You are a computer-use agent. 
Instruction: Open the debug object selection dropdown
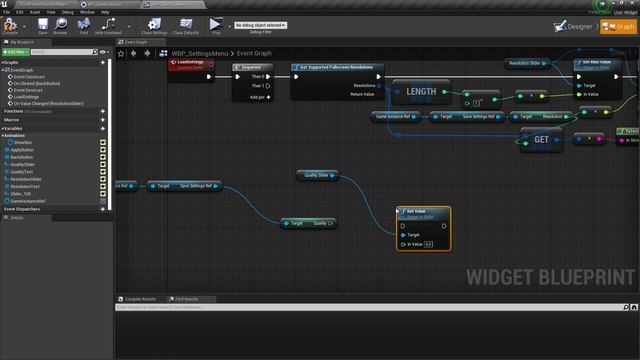[x=260, y=25]
